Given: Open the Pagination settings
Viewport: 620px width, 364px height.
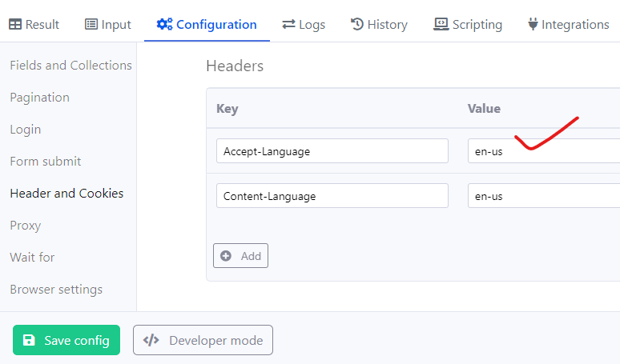Looking at the screenshot, I should point(39,98).
